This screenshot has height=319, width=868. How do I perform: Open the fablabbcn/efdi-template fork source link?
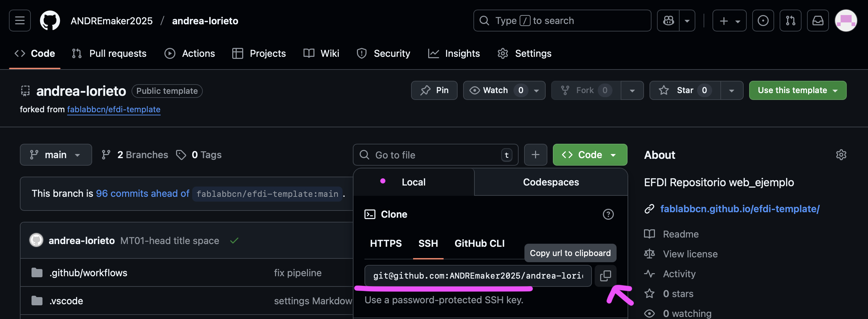point(114,109)
